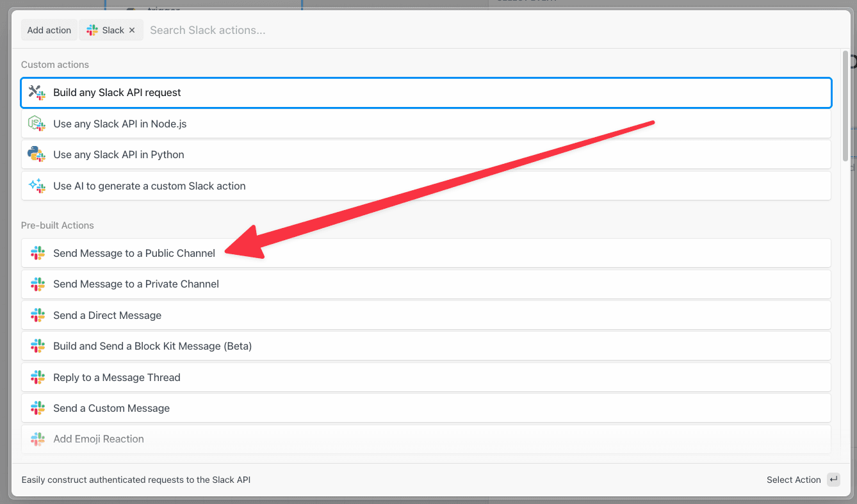Click the Python icon in Use any Slack API row
The image size is (857, 504).
coord(37,154)
